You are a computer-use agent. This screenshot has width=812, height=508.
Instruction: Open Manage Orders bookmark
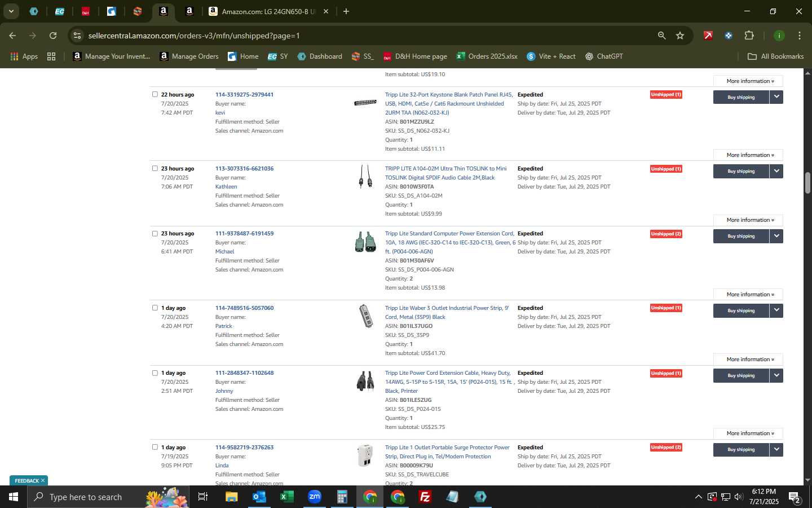click(189, 56)
